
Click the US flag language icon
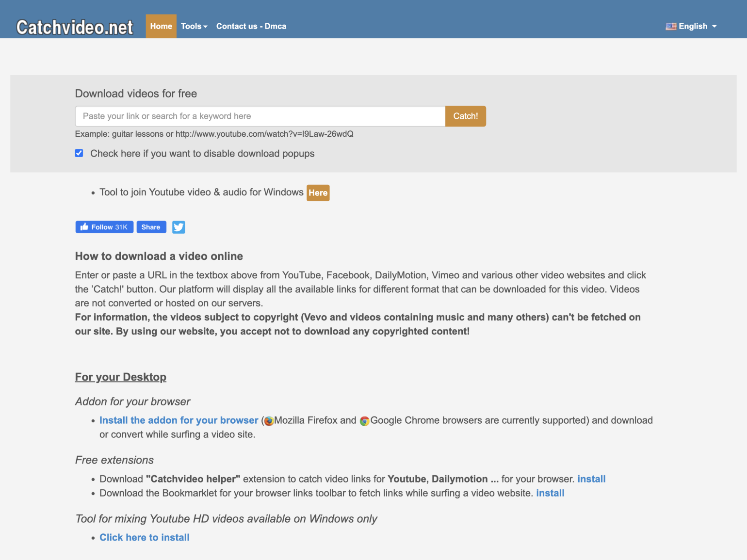point(671,27)
